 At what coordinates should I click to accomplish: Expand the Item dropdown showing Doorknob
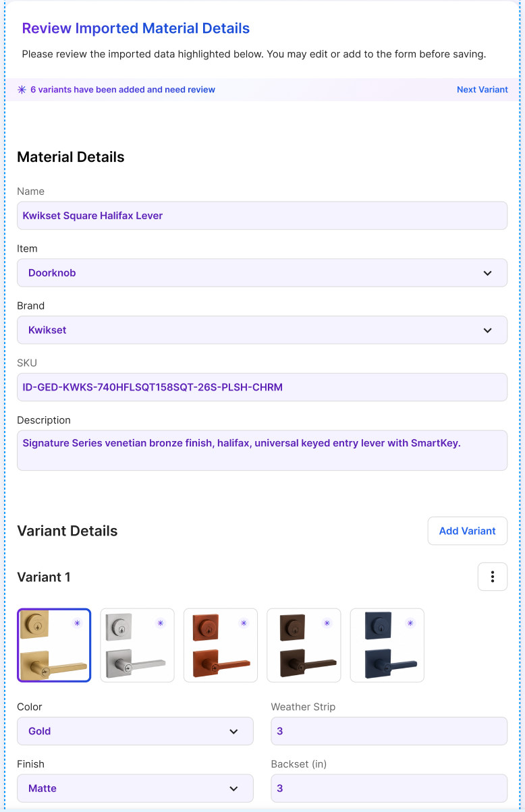262,273
